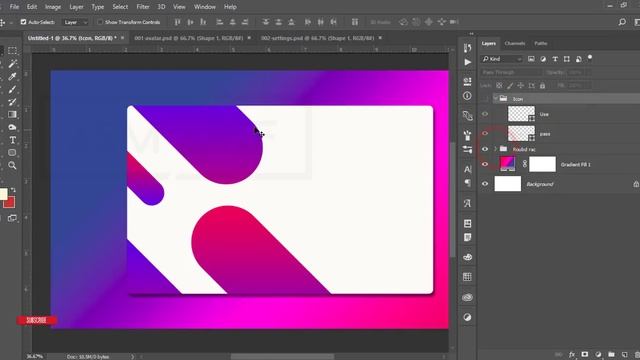
Task: Open the Auto-Select Layer dropdown
Action: coord(75,22)
